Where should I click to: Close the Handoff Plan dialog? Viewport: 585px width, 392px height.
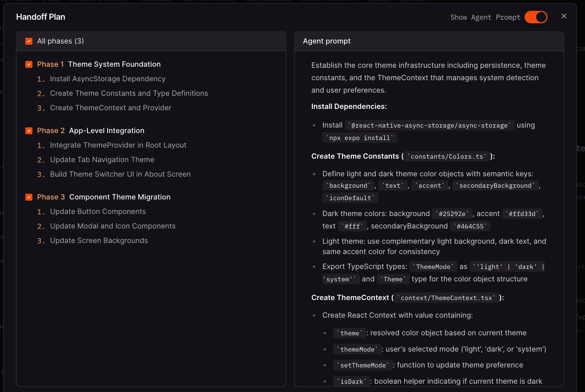tap(564, 16)
